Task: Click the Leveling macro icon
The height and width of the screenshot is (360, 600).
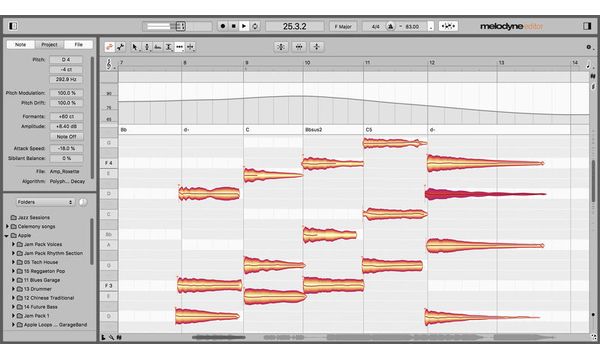Action: click(316, 47)
